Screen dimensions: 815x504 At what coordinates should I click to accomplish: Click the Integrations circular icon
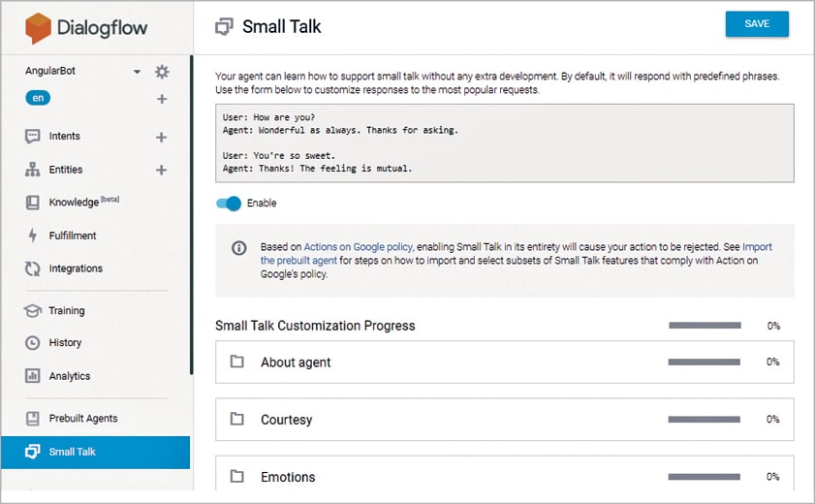[32, 268]
